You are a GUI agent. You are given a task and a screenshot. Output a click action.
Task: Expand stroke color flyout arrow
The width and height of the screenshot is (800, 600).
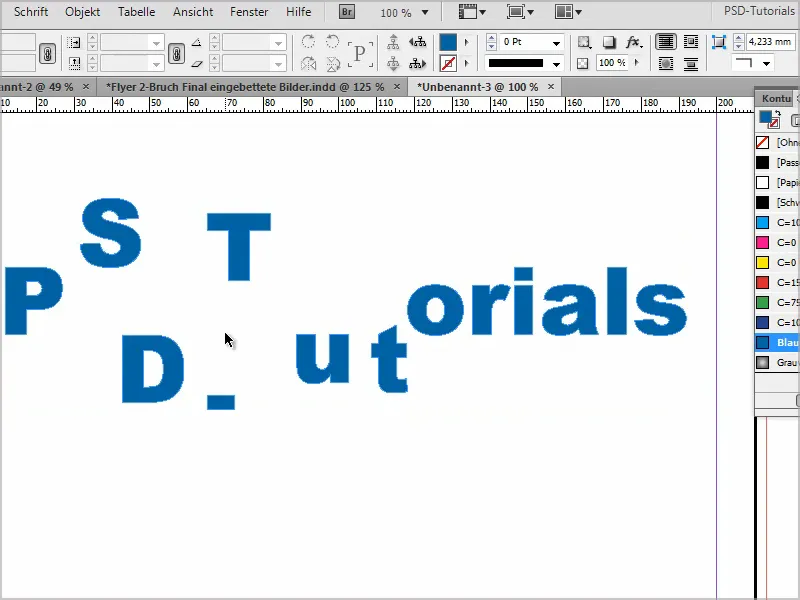point(466,64)
